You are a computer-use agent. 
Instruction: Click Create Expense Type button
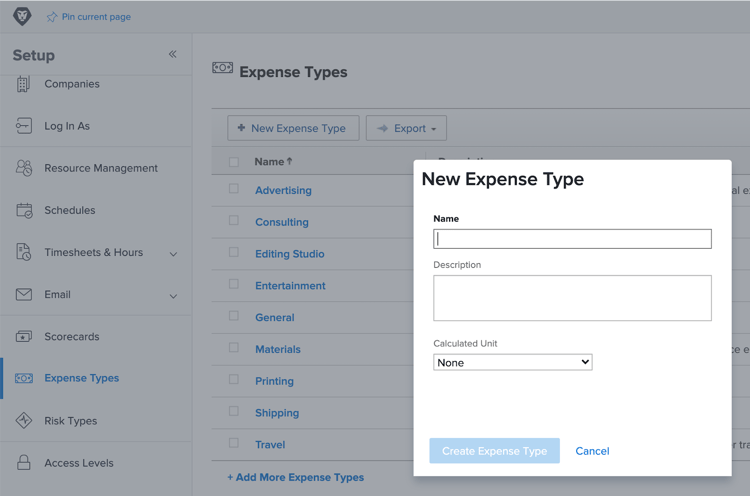(x=495, y=451)
